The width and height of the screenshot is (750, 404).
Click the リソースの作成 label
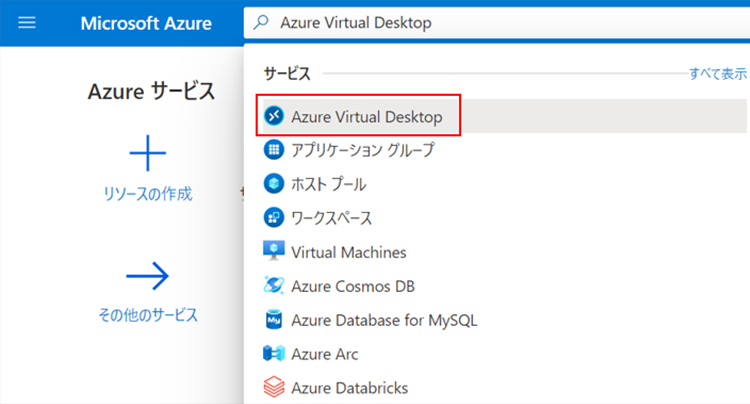[147, 194]
